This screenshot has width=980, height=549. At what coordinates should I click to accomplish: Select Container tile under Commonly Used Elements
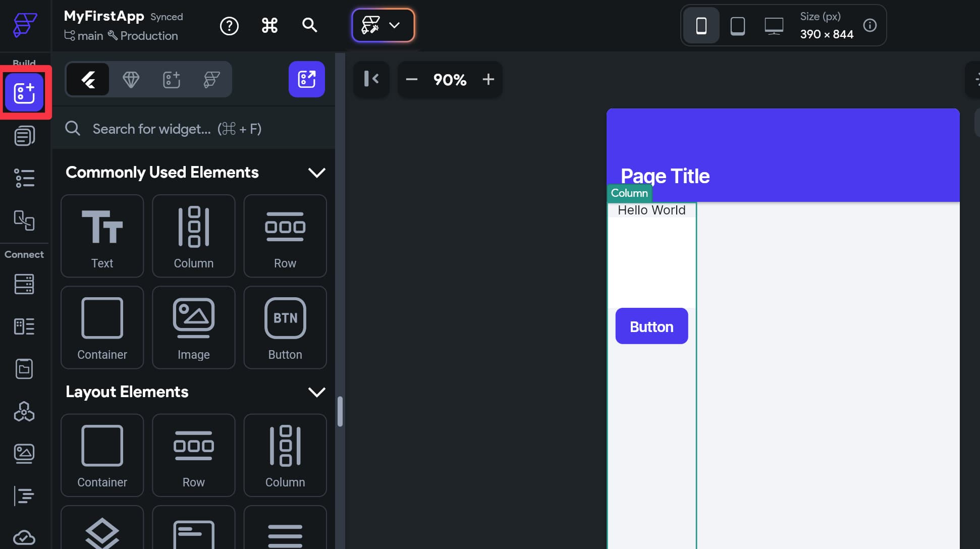coord(102,327)
